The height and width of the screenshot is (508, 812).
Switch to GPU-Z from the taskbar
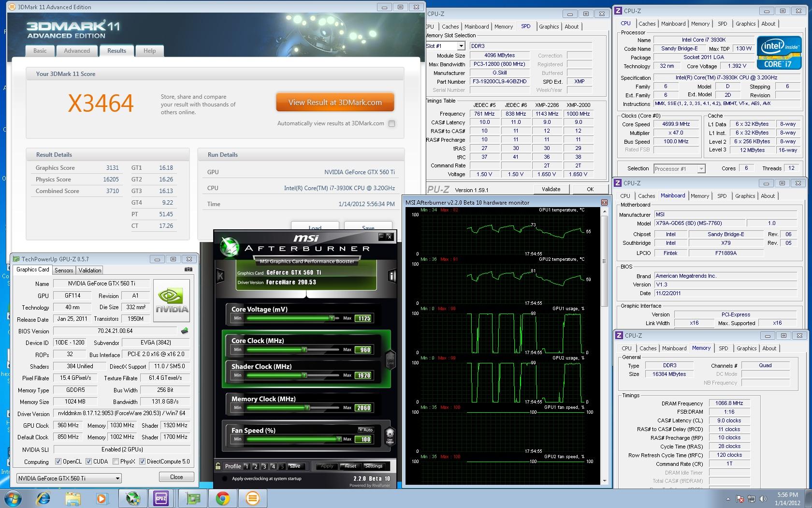coord(193,498)
